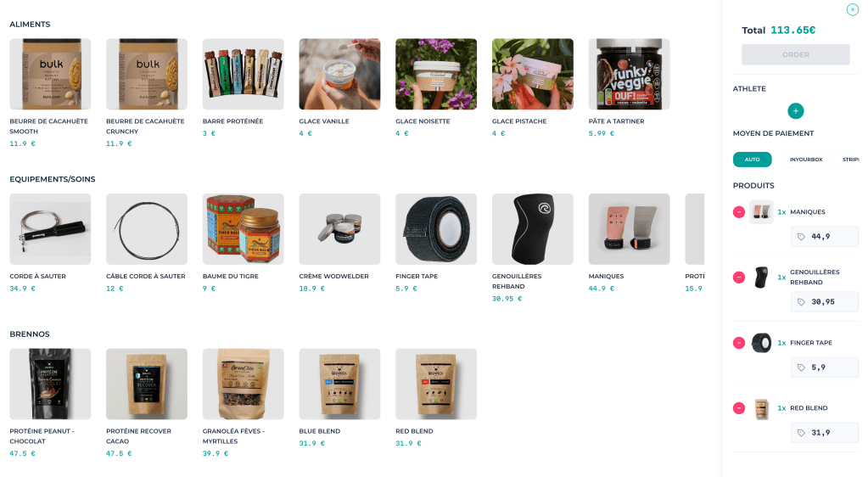Image resolution: width=868 pixels, height=477 pixels.
Task: Edit the Genouillères Rehband price field 30,95
Action: click(x=825, y=302)
